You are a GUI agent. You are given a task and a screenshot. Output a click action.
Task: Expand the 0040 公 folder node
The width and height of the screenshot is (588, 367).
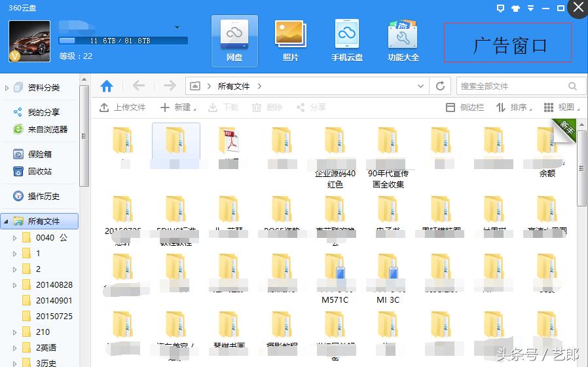[14, 238]
